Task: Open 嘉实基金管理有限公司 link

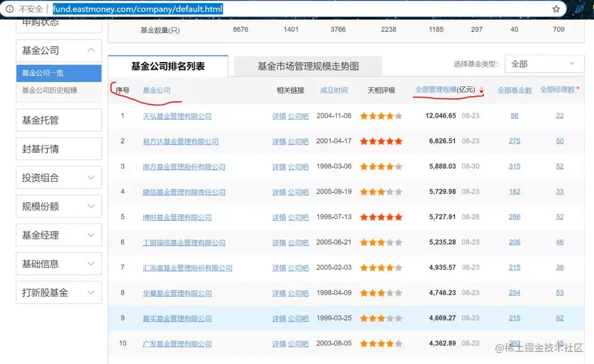Action: tap(177, 318)
